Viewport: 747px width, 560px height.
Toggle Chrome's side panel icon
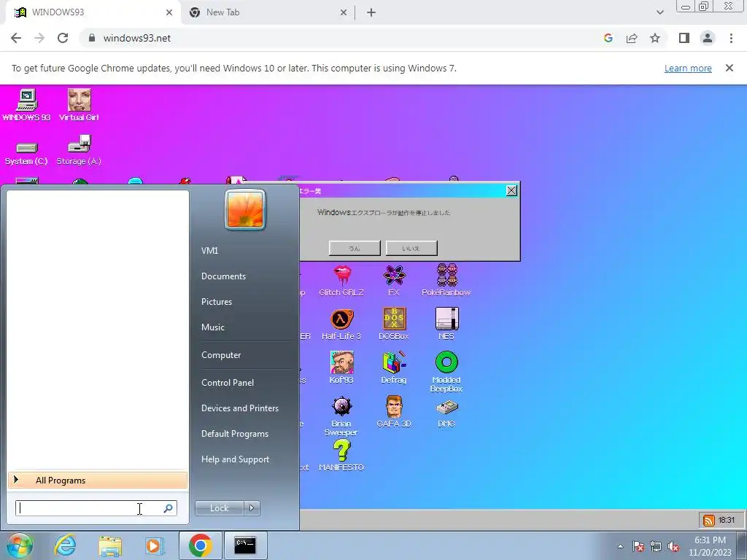(x=684, y=38)
